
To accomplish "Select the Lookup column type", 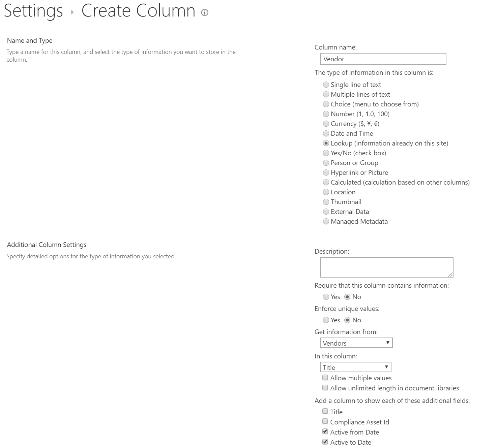I will coord(326,143).
